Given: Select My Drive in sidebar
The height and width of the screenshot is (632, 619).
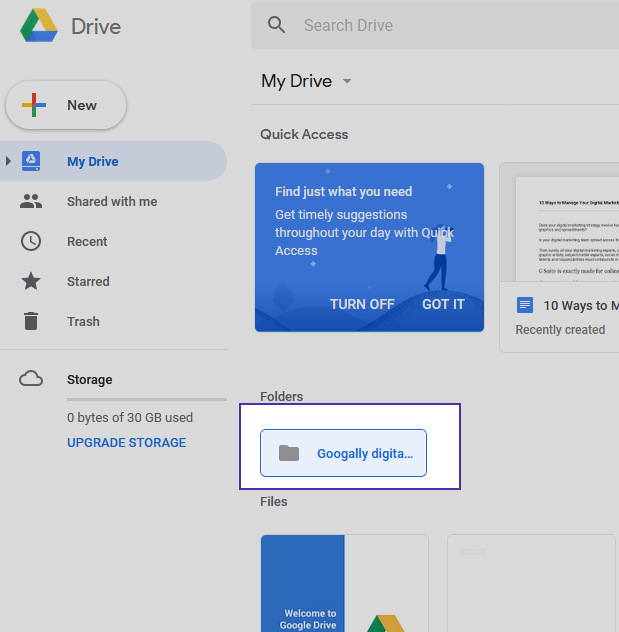Looking at the screenshot, I should pos(113,161).
